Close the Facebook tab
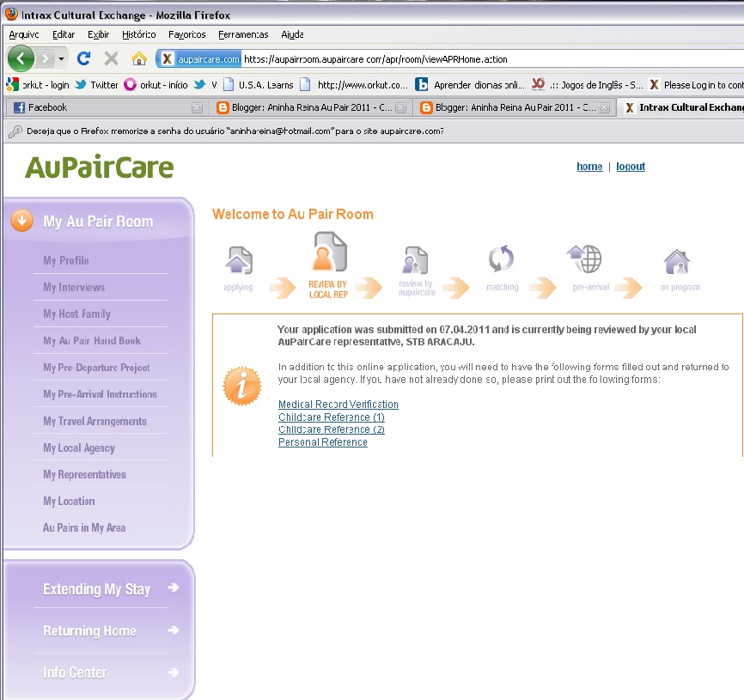Image resolution: width=744 pixels, height=700 pixels. tap(197, 107)
